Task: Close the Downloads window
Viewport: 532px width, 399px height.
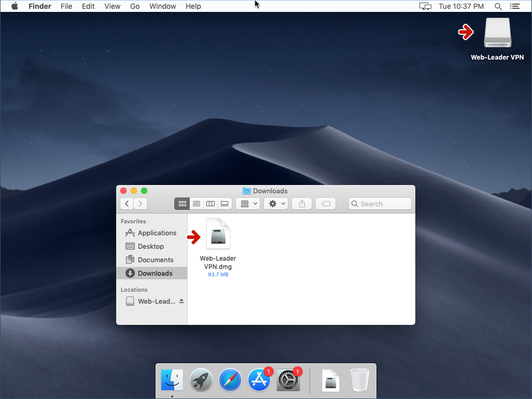Action: click(x=123, y=191)
